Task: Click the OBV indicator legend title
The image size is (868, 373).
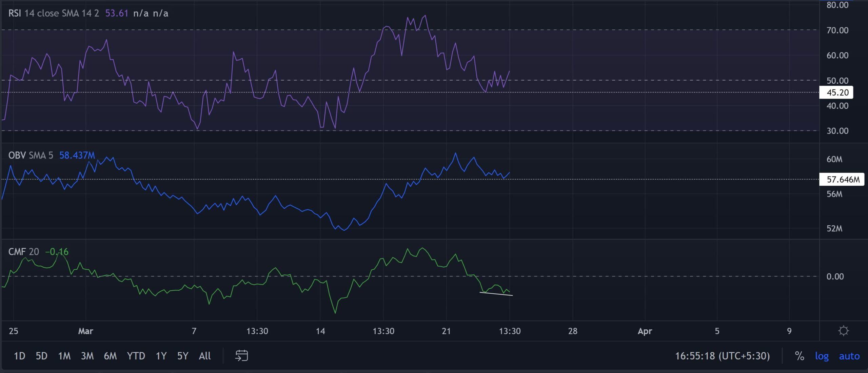Action: (17, 156)
